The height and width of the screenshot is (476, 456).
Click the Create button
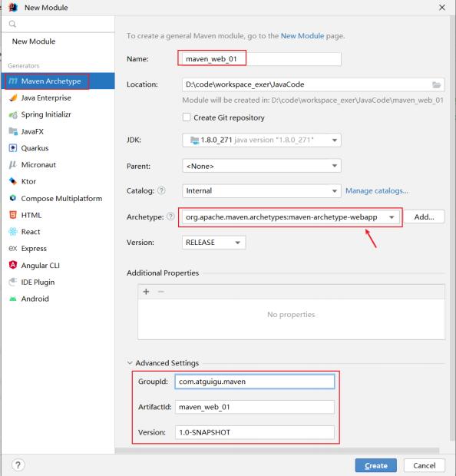(376, 465)
